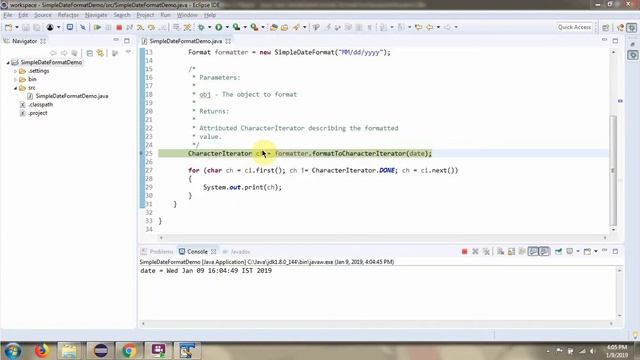Screen dimensions: 640x360
Task: Click the External Tools run icon
Action: click(254, 27)
